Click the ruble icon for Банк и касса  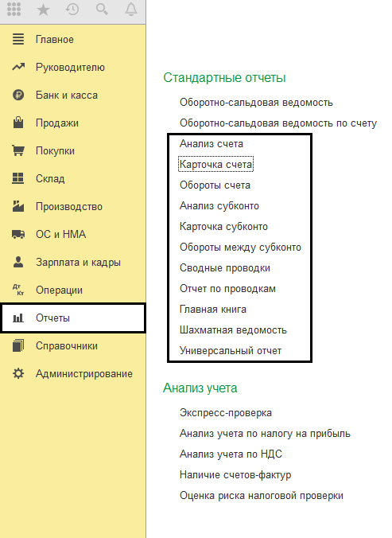tap(18, 95)
